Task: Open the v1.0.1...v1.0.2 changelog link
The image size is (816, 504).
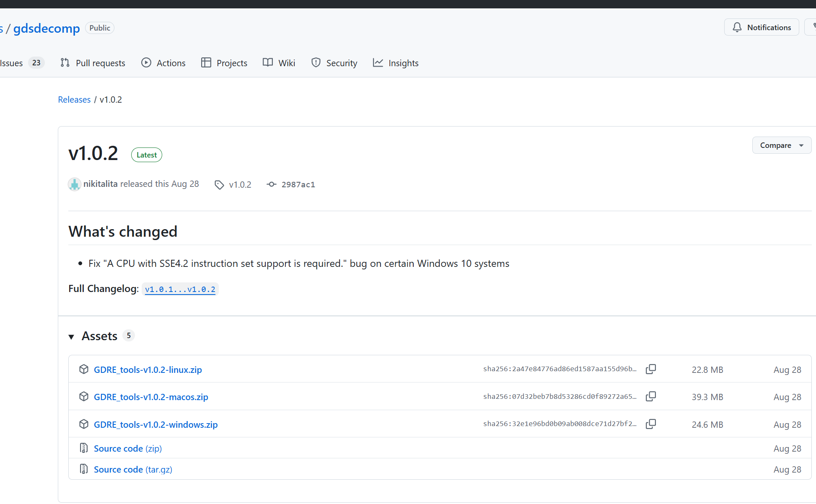Action: (x=180, y=289)
